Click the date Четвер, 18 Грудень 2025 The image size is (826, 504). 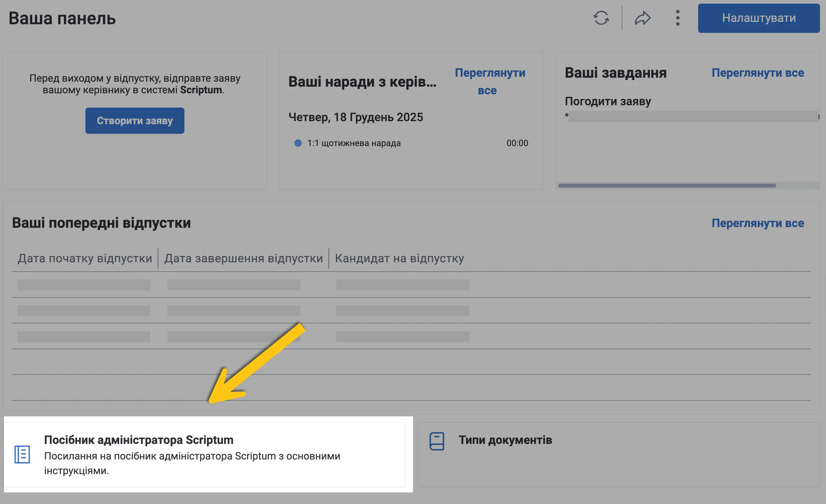tap(356, 117)
